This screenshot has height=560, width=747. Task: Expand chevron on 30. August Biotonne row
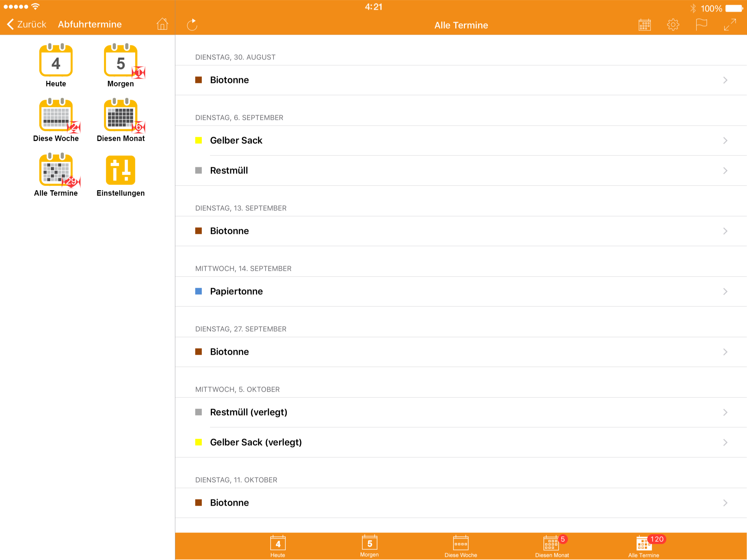click(725, 80)
